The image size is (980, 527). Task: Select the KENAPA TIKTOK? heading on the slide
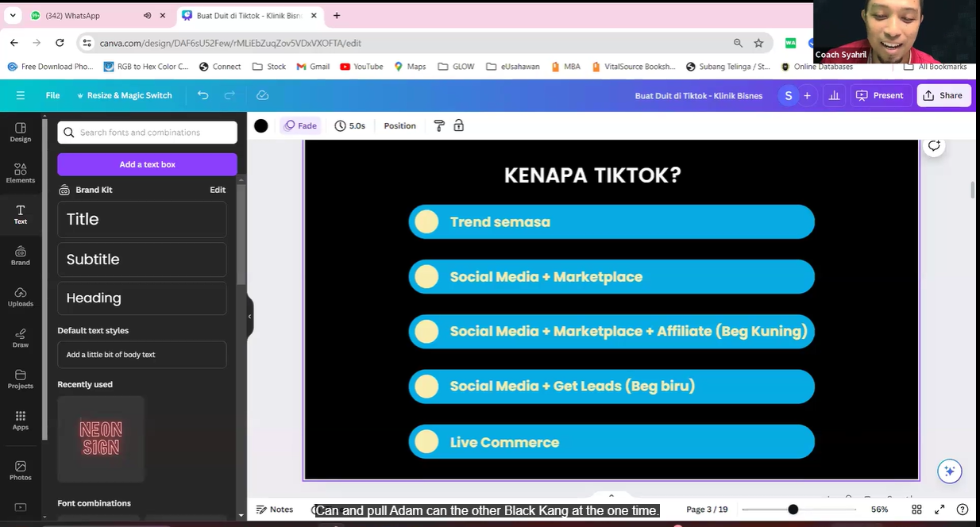click(592, 175)
